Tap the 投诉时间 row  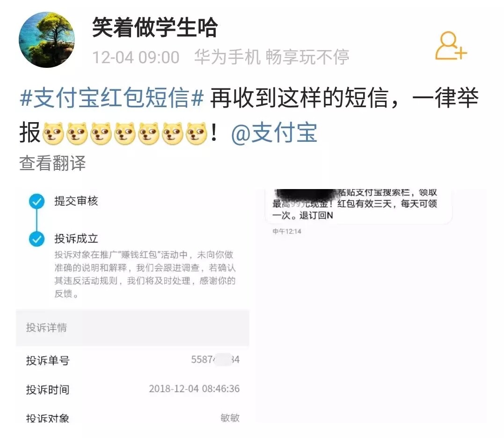(132, 389)
